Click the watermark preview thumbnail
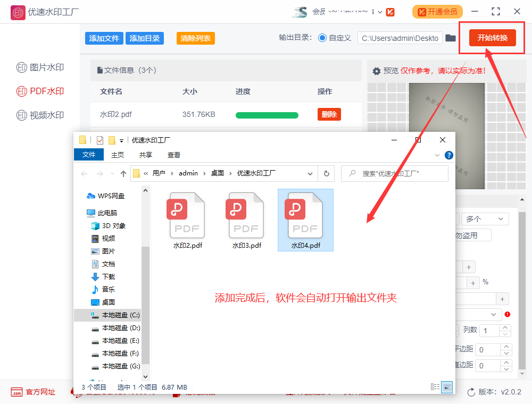This screenshot has width=532, height=404. click(447, 136)
